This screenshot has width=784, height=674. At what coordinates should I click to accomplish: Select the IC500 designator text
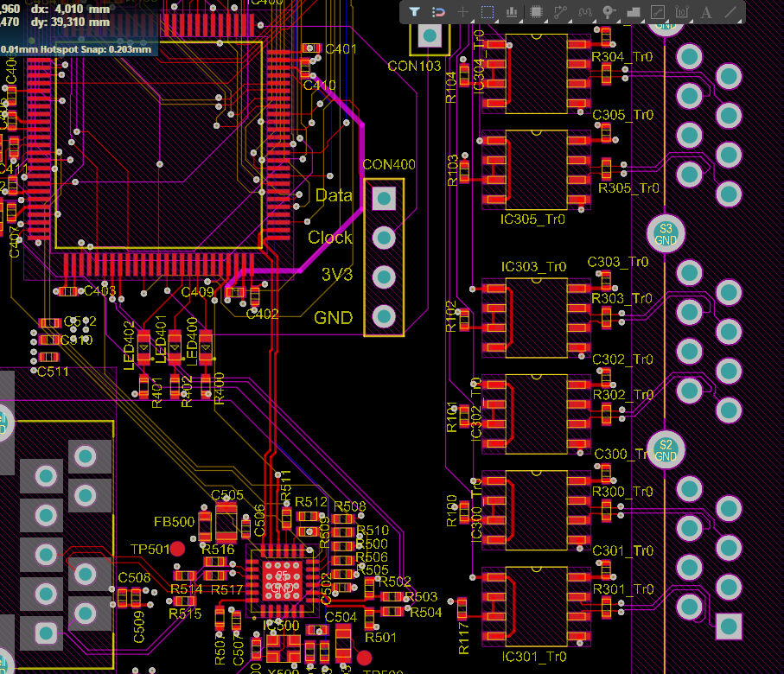pos(281,626)
